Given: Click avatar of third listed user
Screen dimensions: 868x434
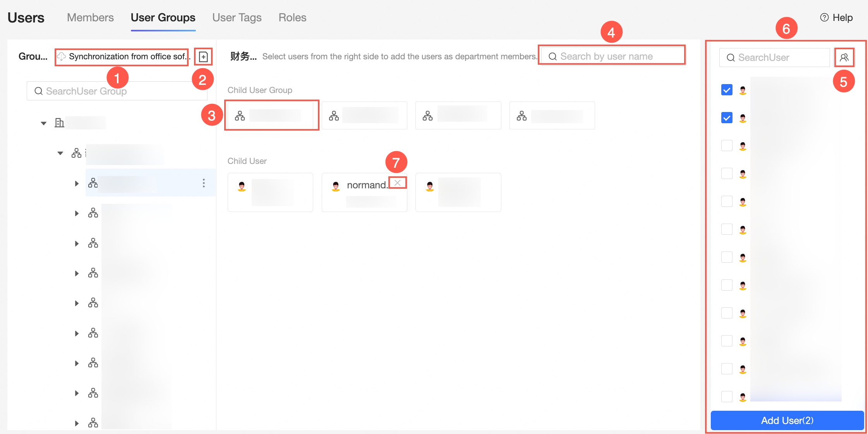Looking at the screenshot, I should [743, 146].
